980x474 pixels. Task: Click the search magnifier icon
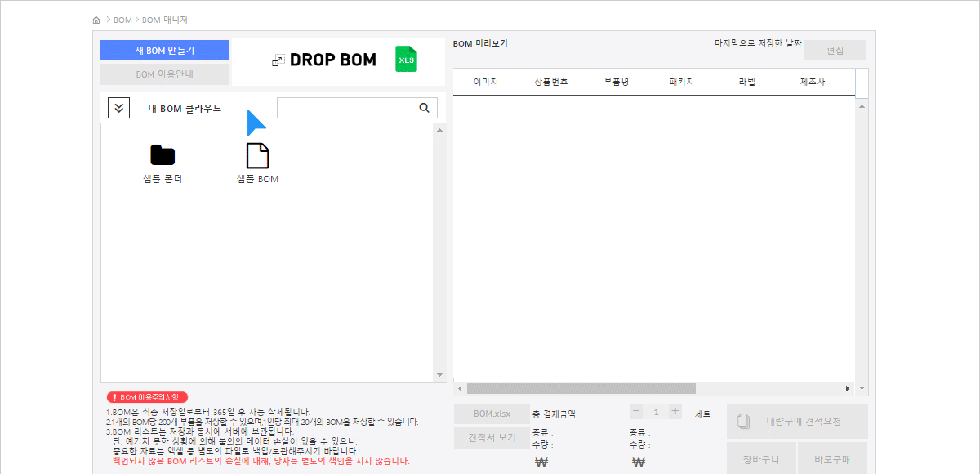point(424,108)
